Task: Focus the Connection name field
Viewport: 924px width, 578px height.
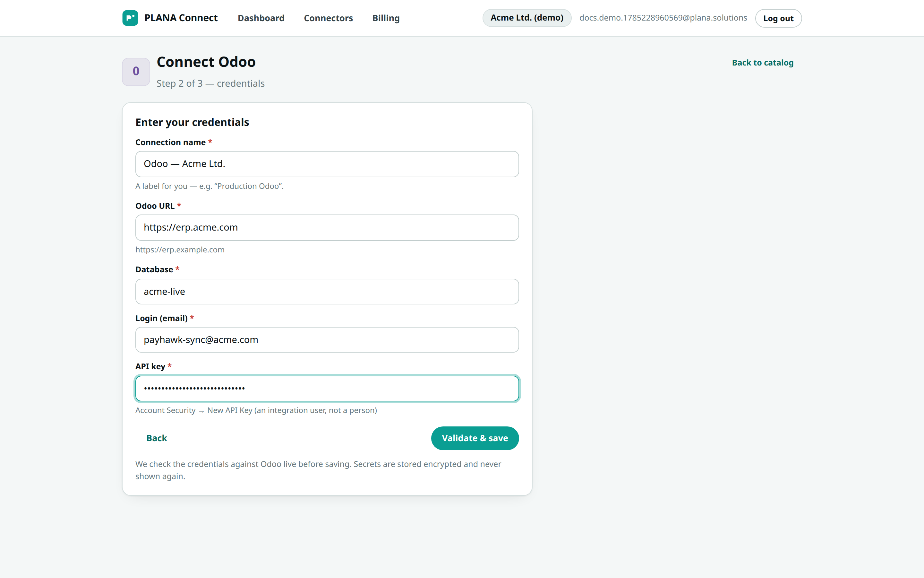Action: 327,164
